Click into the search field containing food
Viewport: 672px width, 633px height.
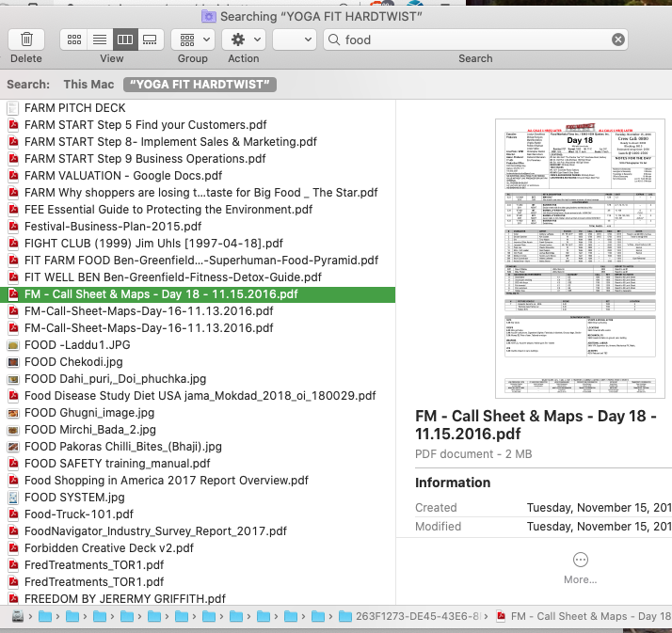[x=475, y=40]
